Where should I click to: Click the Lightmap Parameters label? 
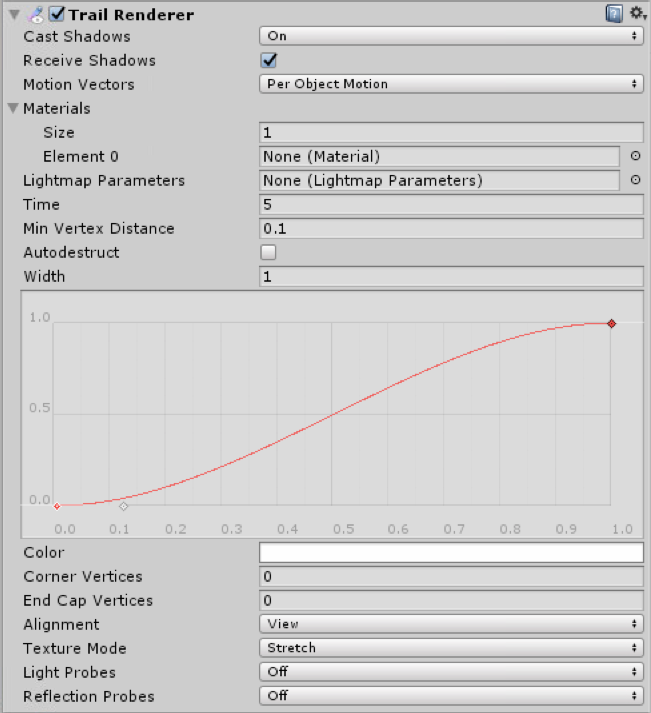[104, 181]
